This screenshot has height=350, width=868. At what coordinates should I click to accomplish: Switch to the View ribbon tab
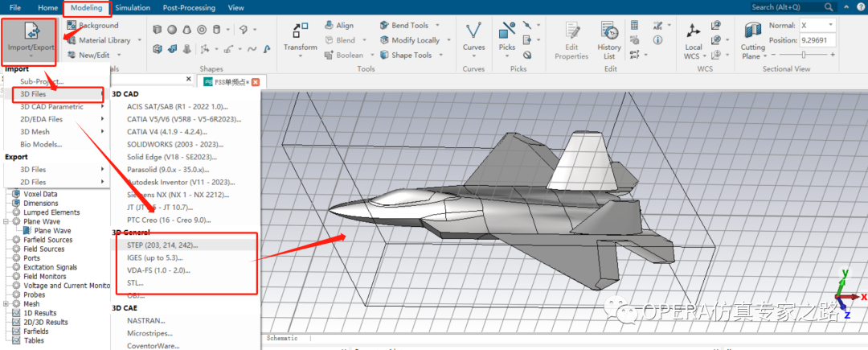click(235, 8)
